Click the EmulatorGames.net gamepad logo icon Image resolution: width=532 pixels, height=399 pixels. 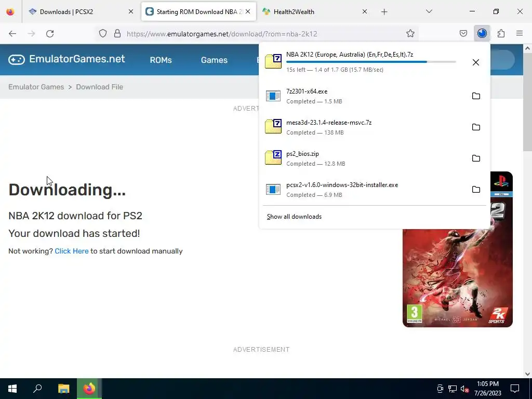click(17, 60)
